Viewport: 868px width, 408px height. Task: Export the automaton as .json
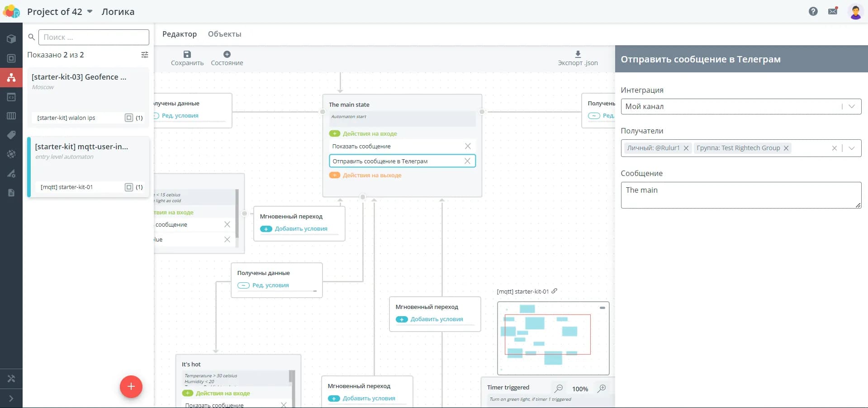pyautogui.click(x=578, y=54)
